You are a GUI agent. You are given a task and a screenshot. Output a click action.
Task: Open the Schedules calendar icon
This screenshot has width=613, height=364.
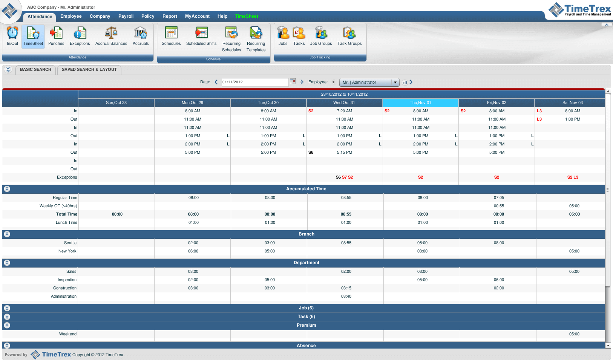[x=171, y=34]
